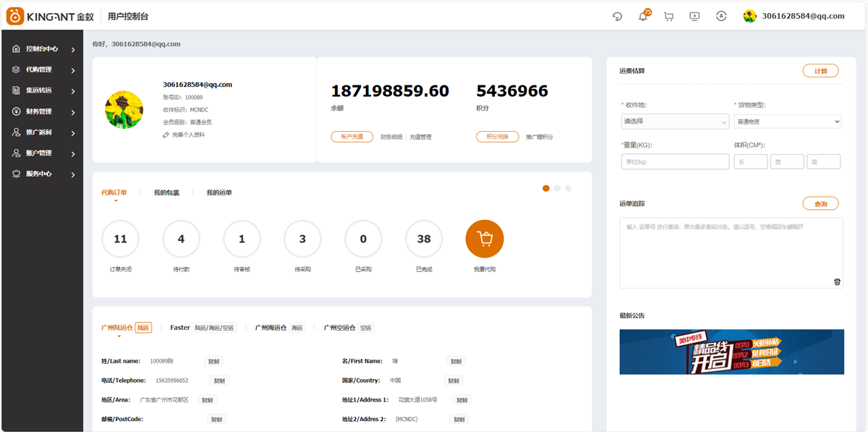Click the 帐户充值 recharge button

click(352, 137)
